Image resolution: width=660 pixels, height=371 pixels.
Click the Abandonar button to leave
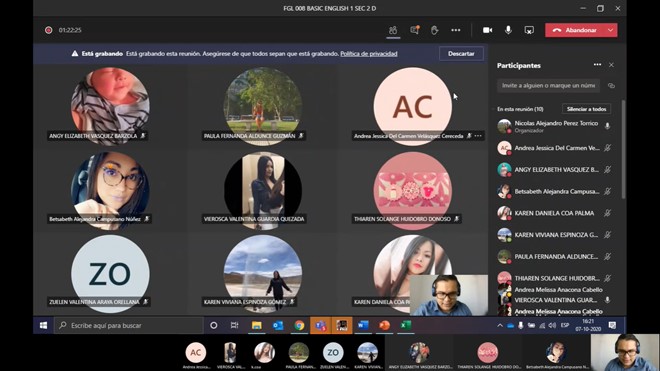[575, 30]
